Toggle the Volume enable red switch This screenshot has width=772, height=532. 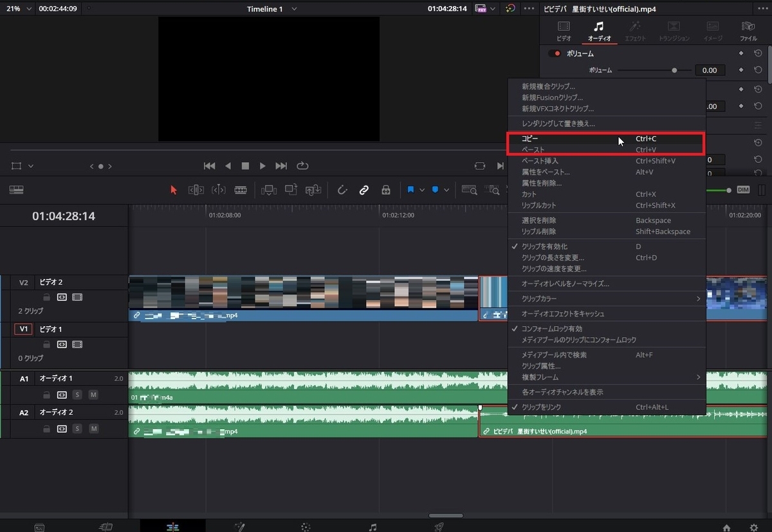click(x=554, y=53)
